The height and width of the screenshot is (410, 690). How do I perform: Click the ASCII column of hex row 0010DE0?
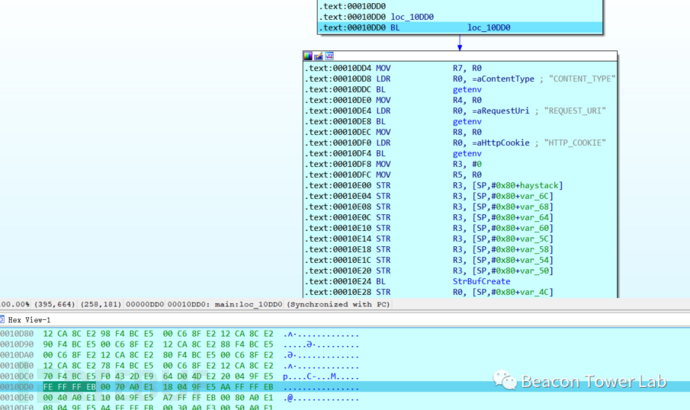(x=321, y=398)
